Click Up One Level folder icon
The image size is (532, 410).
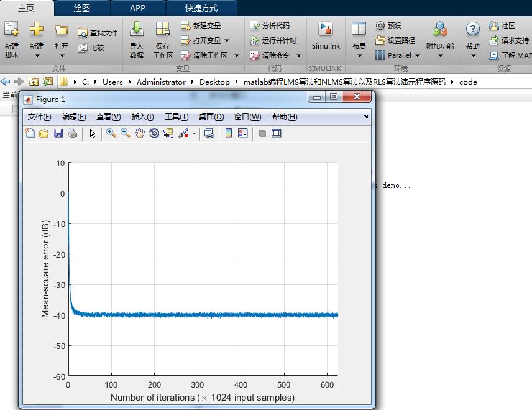click(34, 82)
